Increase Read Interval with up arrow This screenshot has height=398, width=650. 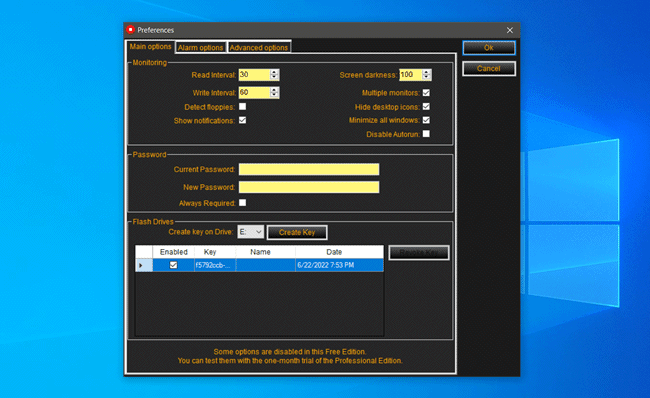click(x=274, y=72)
